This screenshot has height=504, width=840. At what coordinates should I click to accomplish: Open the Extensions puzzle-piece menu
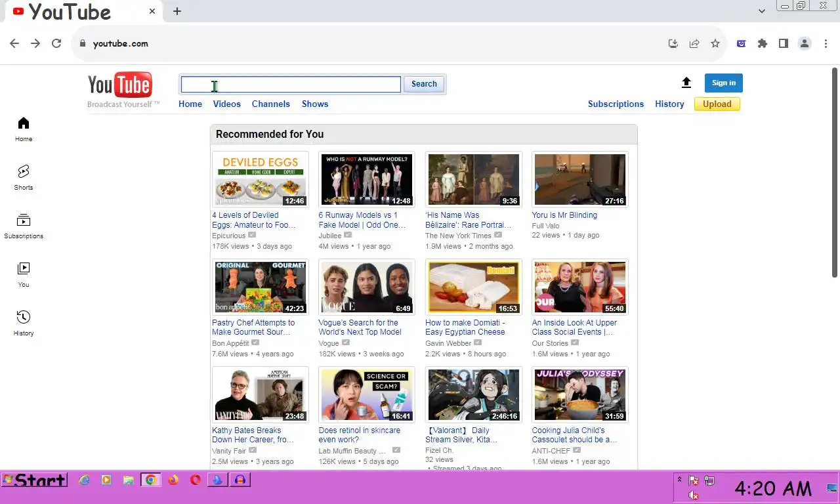(762, 43)
